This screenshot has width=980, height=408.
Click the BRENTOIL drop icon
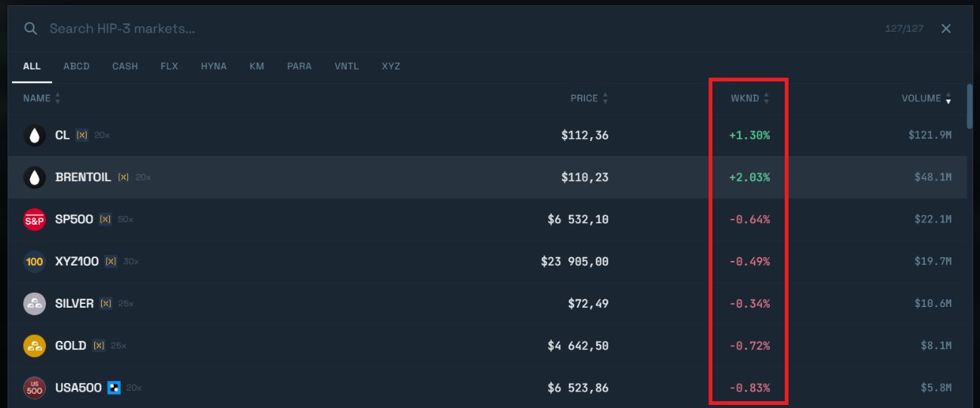34,178
